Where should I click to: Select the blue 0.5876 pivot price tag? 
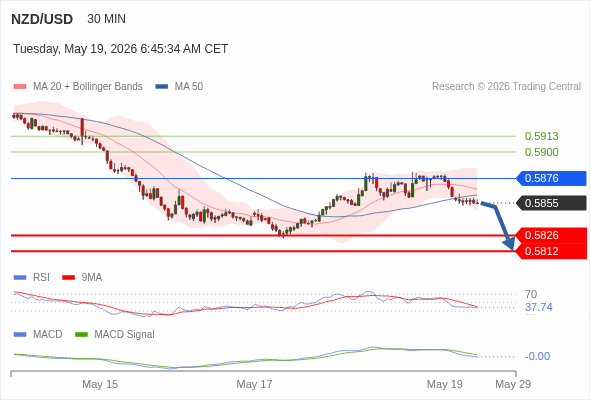551,178
